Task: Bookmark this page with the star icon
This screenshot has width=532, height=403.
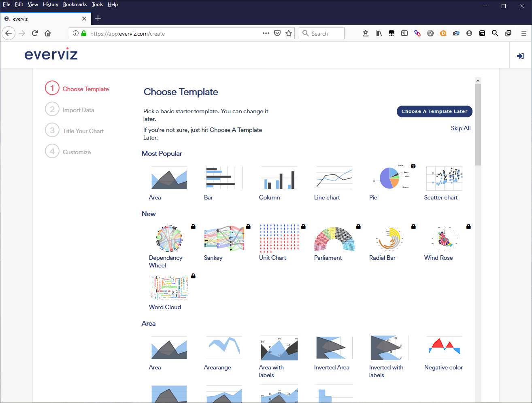Action: 289,33
